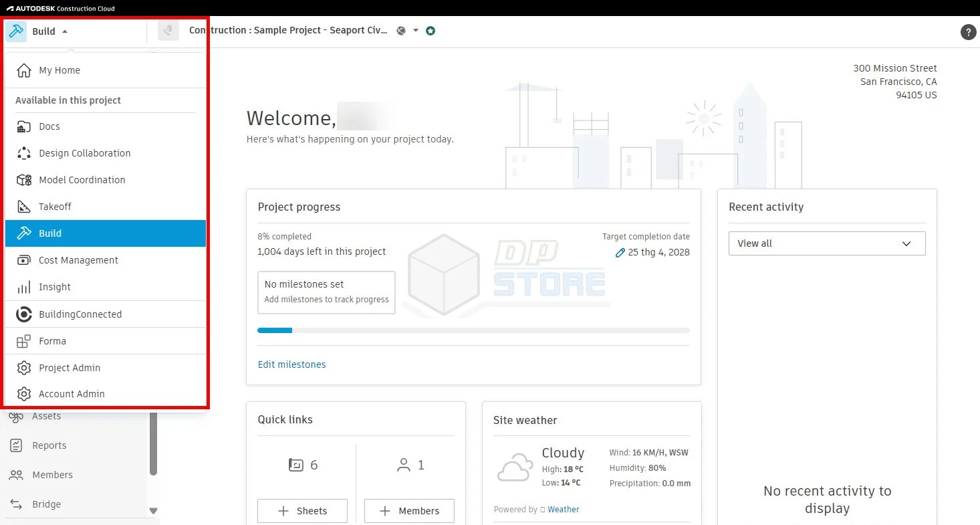This screenshot has height=525, width=980.
Task: Click the Project Admin gear icon
Action: [24, 368]
